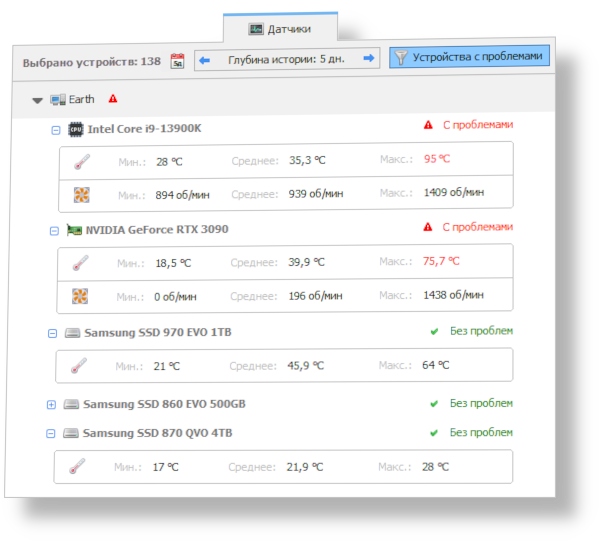Click green checkmark for SSD 860 EVO

434,404
